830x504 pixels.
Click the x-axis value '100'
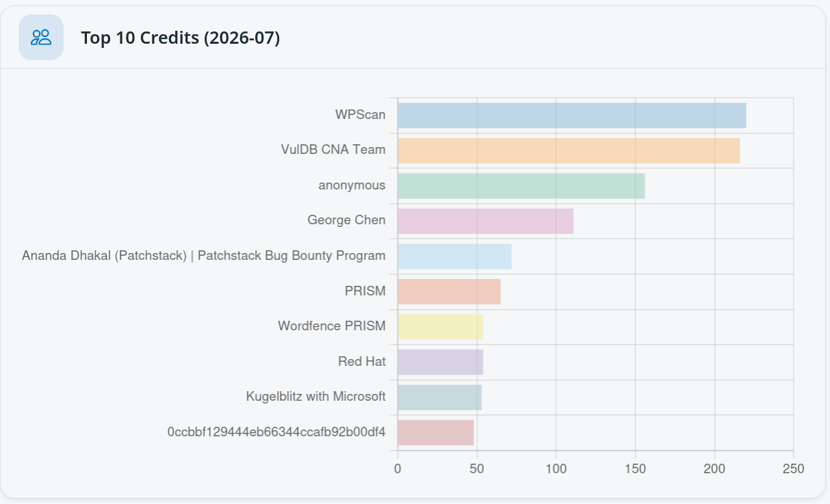click(556, 469)
